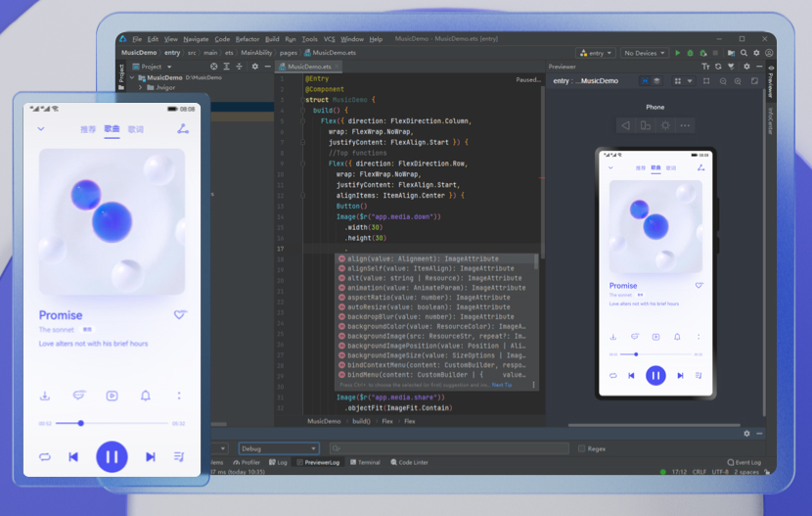Screen dimensions: 812x516
Task: Click the download icon on large left phone
Action: click(45, 396)
